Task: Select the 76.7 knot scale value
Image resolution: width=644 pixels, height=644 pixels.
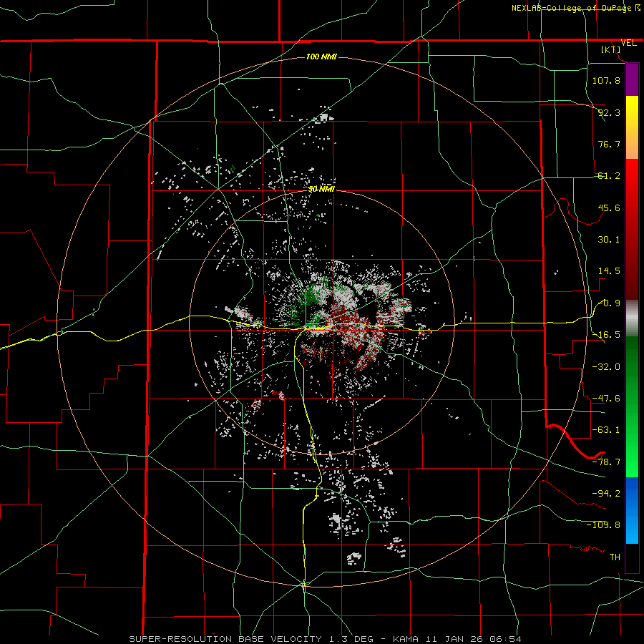Action: click(x=609, y=144)
